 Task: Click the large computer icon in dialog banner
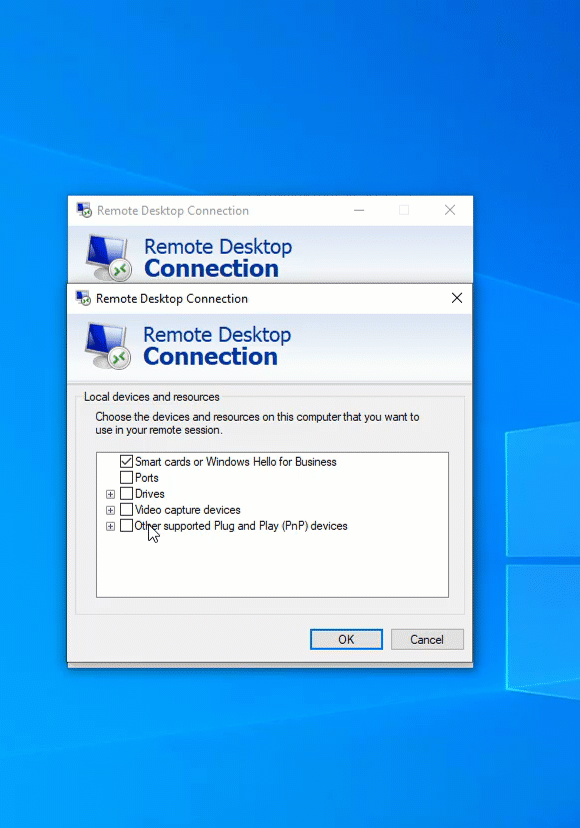coord(108,346)
